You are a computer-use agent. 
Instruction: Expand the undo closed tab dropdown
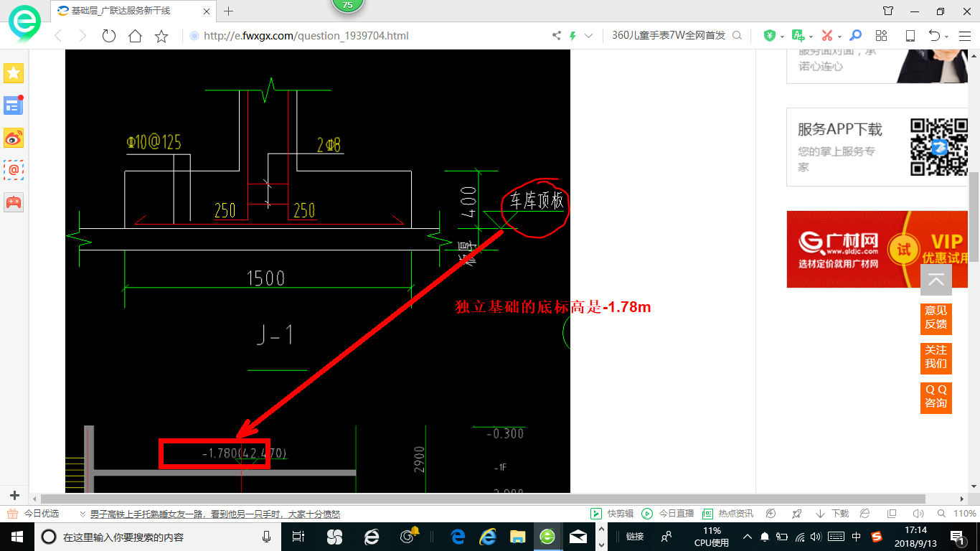point(947,37)
